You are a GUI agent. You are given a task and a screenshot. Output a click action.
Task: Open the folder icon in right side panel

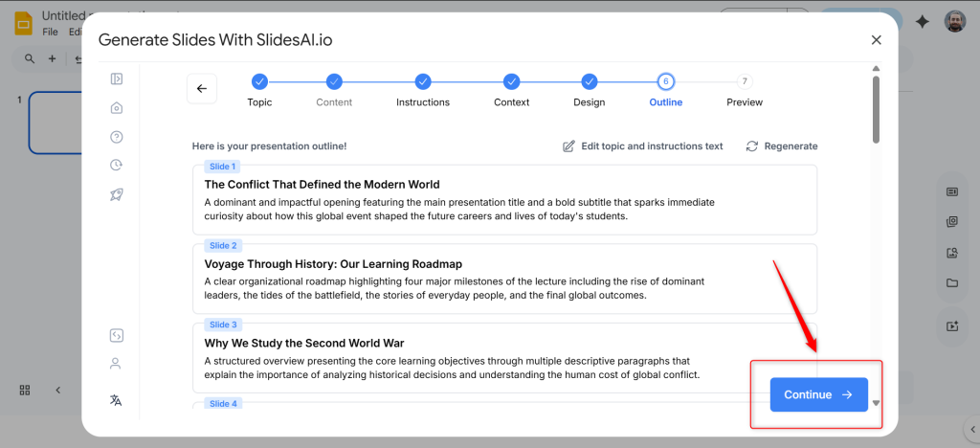coord(952,283)
